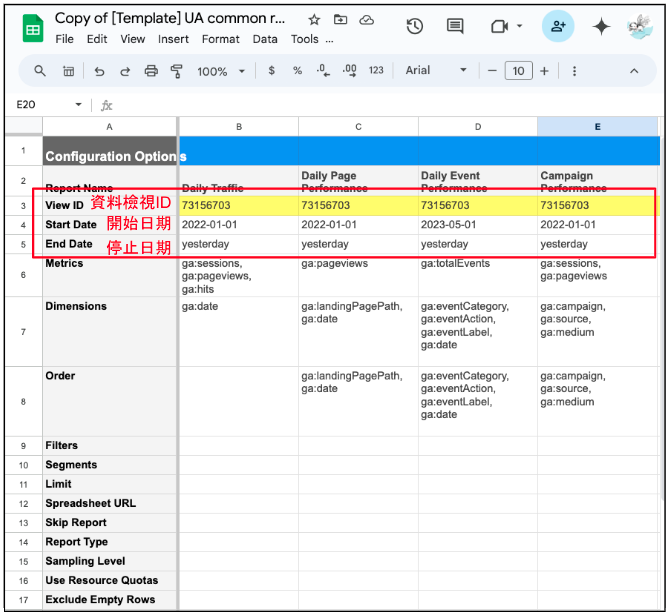669x615 pixels.
Task: Select row 7 header
Action: (x=23, y=332)
